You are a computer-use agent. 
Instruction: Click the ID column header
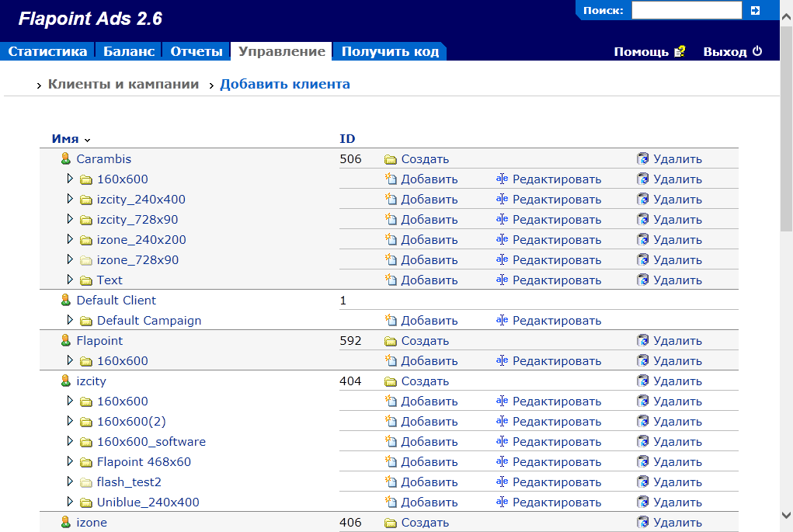click(x=347, y=139)
